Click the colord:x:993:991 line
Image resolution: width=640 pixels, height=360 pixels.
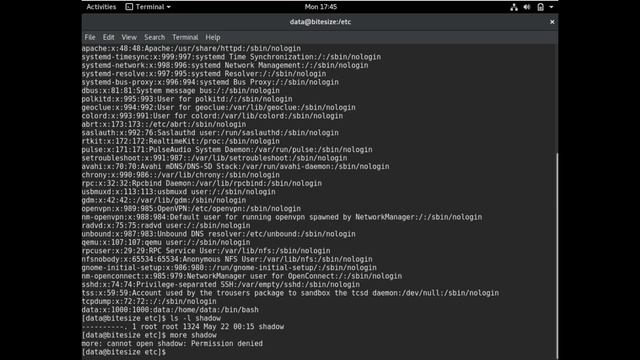(212, 116)
